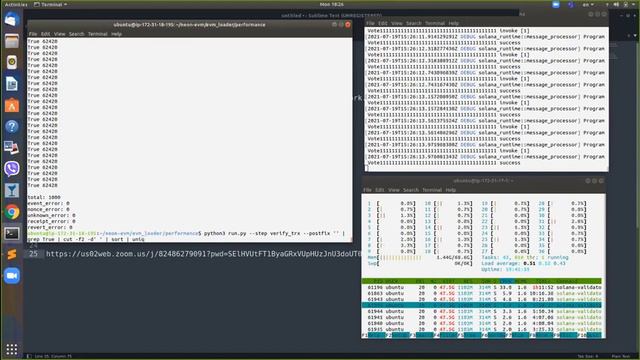Click the Zoom tray icon in top bar

click(556, 4)
